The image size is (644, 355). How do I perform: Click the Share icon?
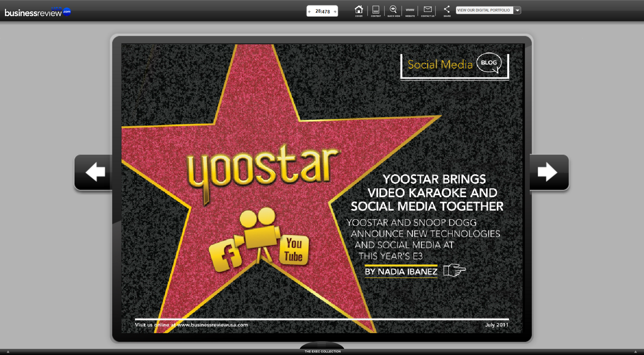click(447, 10)
